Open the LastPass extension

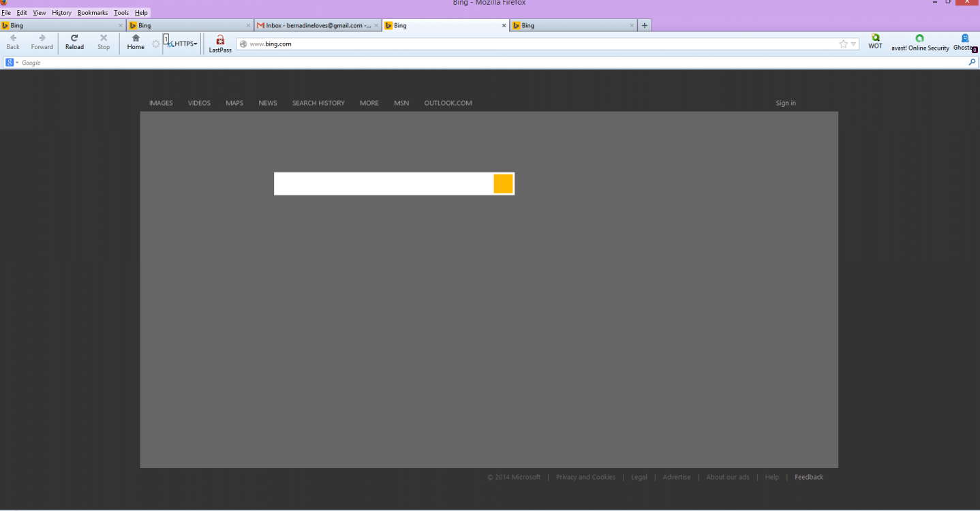tap(220, 44)
